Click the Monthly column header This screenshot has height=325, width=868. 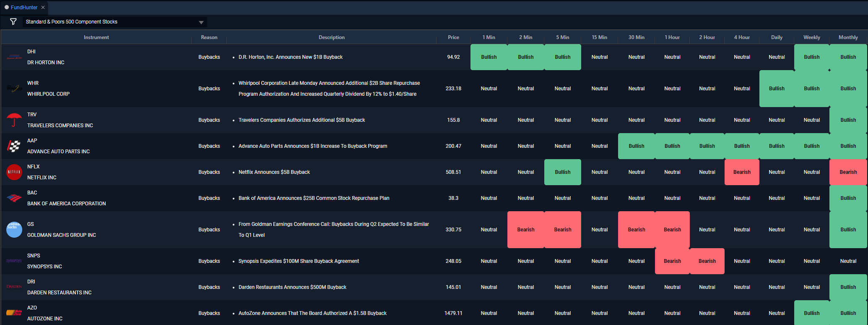click(x=848, y=37)
